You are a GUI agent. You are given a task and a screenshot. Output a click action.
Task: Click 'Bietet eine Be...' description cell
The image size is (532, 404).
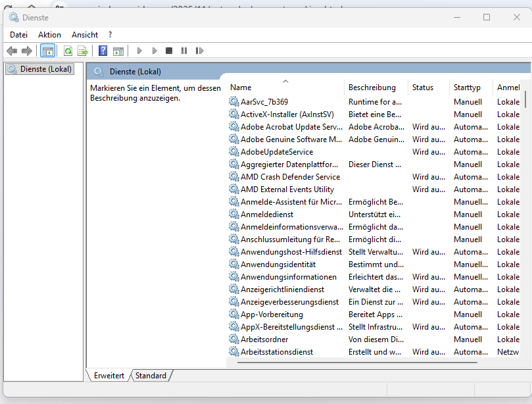pos(375,114)
